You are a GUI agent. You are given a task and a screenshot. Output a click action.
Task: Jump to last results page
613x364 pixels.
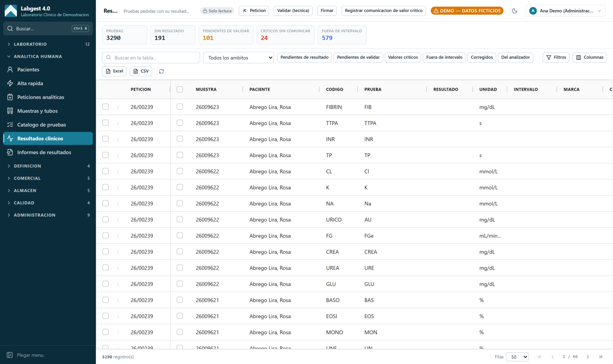601,357
